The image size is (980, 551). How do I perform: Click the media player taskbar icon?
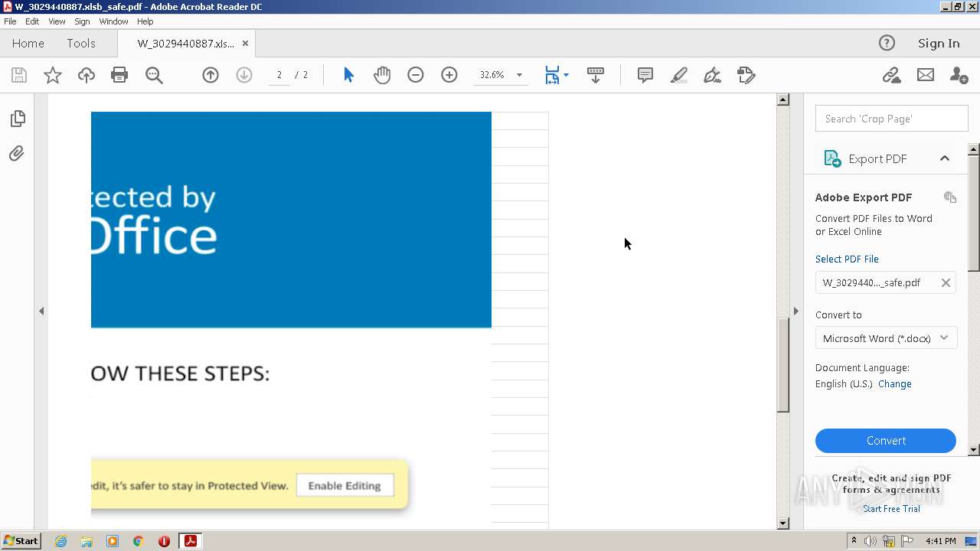click(113, 541)
